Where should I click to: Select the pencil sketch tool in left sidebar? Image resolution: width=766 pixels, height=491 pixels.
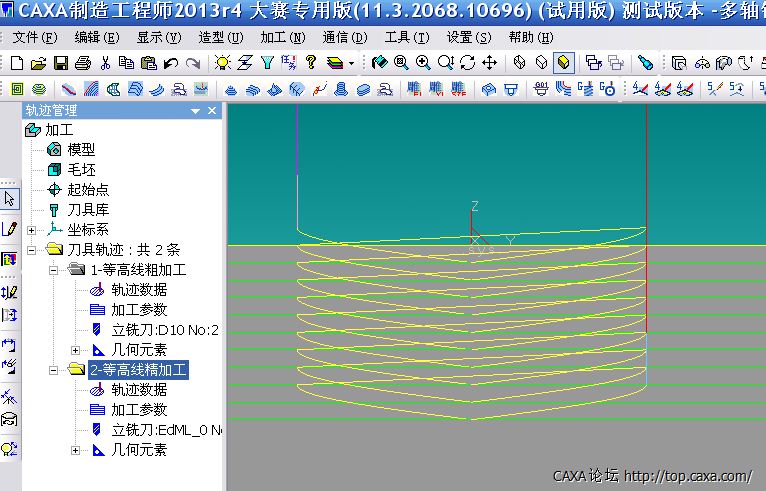10,228
